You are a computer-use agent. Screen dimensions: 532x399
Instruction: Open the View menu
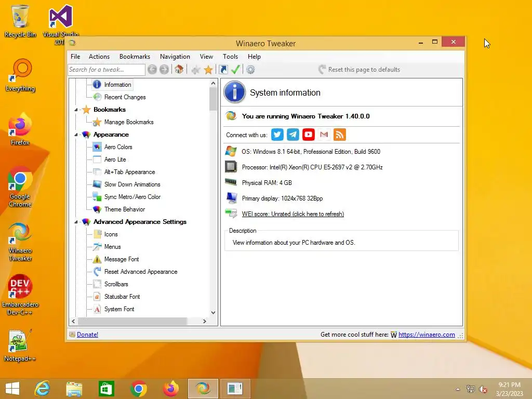pyautogui.click(x=206, y=57)
